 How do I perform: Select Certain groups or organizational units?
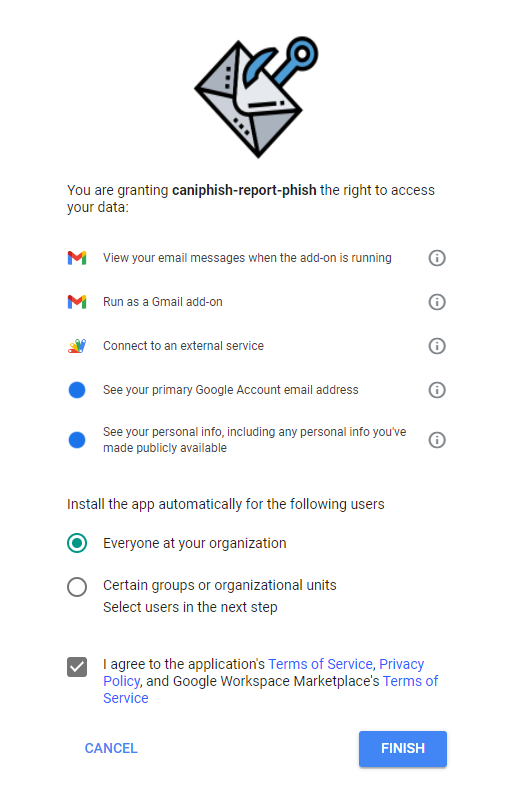[77, 587]
